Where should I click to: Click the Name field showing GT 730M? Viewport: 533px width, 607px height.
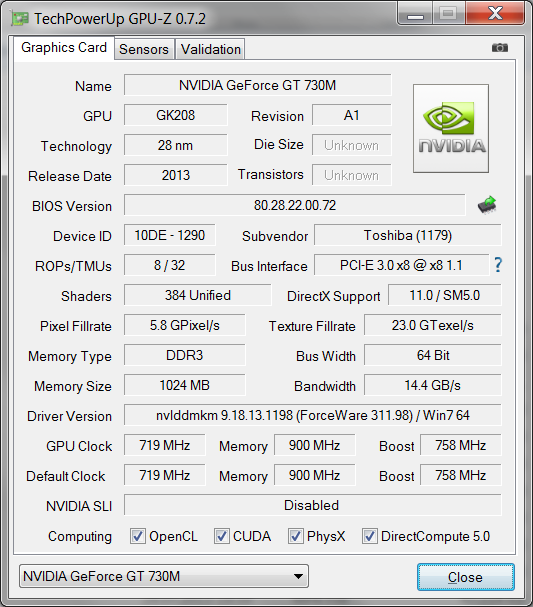257,85
